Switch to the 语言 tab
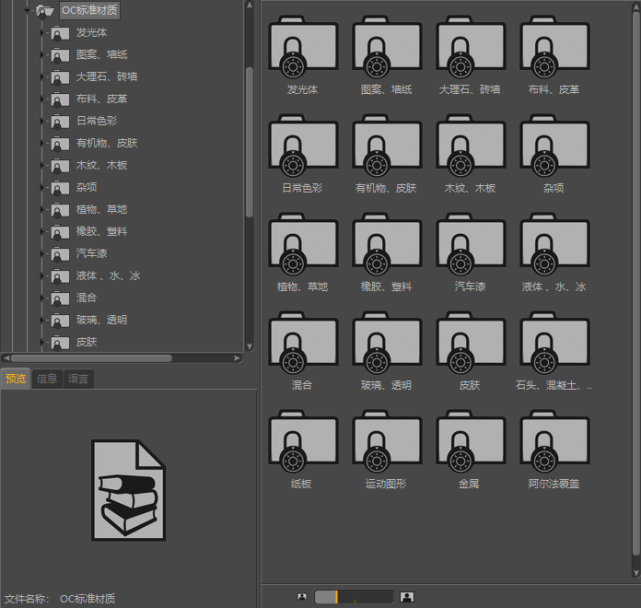The width and height of the screenshot is (641, 608). 78,379
